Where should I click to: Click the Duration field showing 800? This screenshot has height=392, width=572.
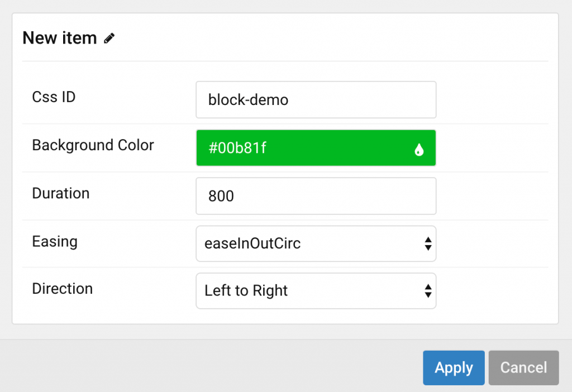[x=316, y=195]
